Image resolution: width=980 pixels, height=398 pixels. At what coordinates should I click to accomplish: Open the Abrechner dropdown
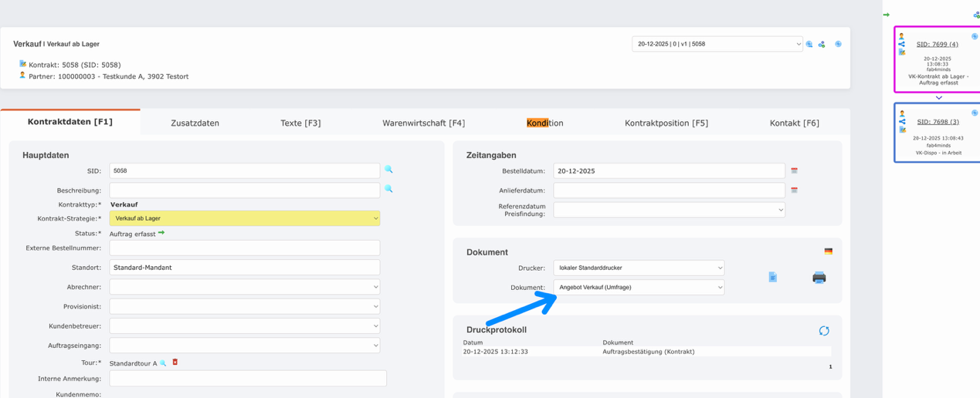click(x=245, y=287)
